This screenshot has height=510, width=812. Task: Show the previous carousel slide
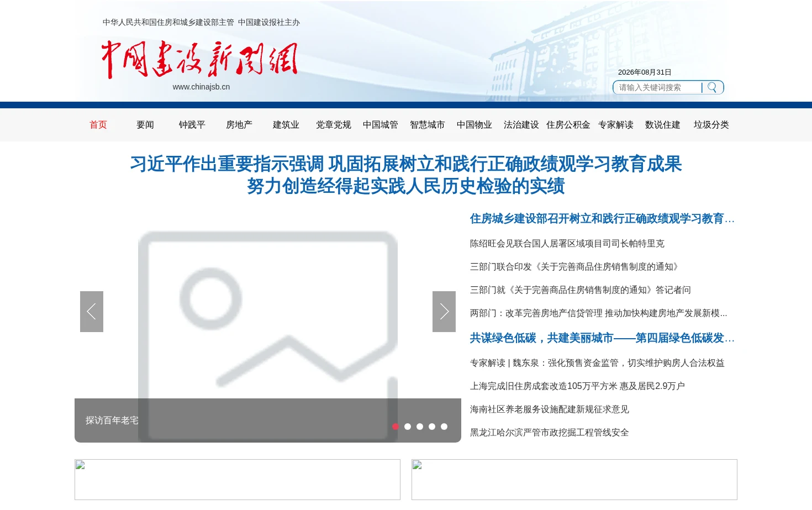click(x=92, y=312)
